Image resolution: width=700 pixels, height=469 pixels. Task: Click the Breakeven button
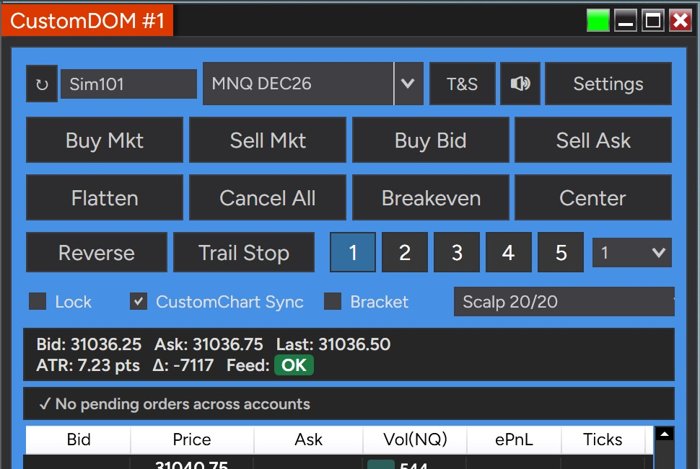[430, 198]
